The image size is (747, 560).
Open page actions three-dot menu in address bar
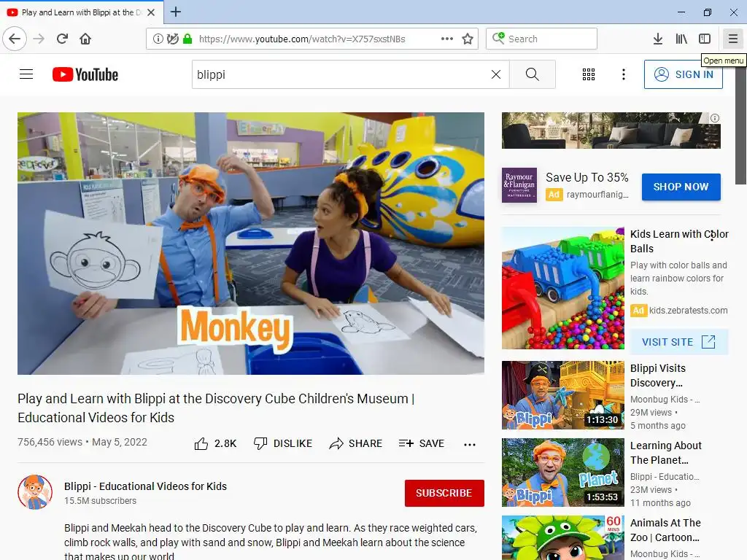click(447, 39)
